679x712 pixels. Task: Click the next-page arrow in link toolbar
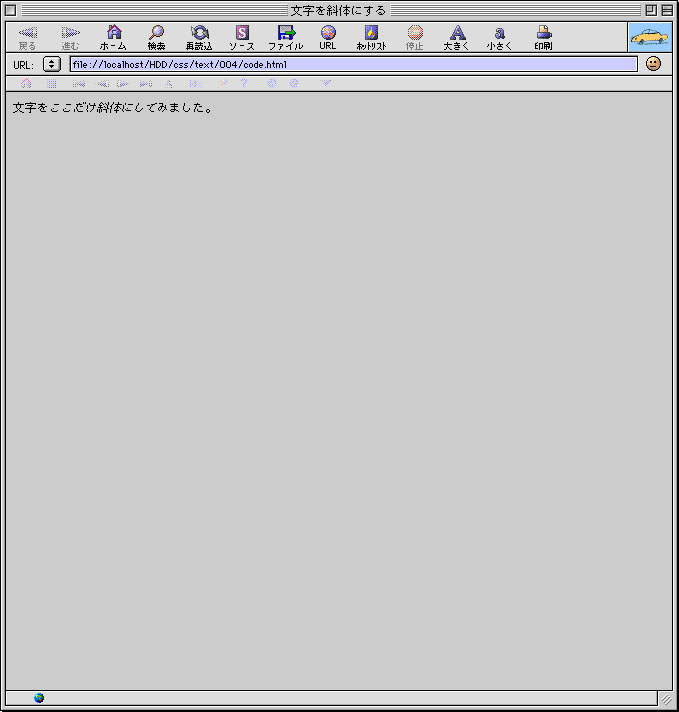click(x=123, y=84)
